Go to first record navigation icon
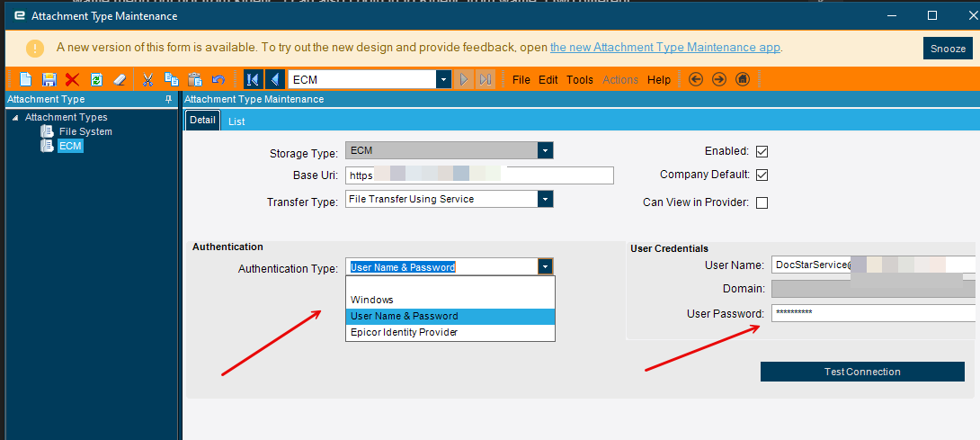The image size is (980, 440). pos(253,79)
